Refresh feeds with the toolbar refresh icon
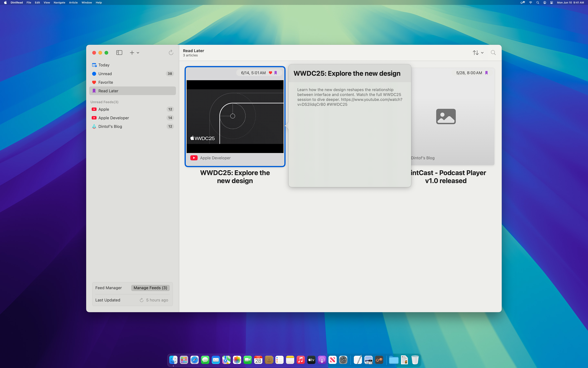The height and width of the screenshot is (368, 588). (x=171, y=53)
